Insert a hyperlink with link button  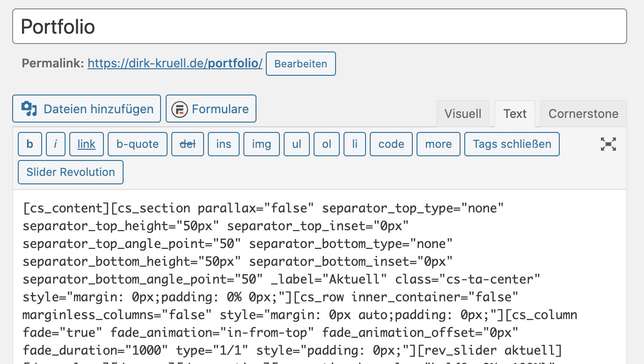(x=87, y=144)
